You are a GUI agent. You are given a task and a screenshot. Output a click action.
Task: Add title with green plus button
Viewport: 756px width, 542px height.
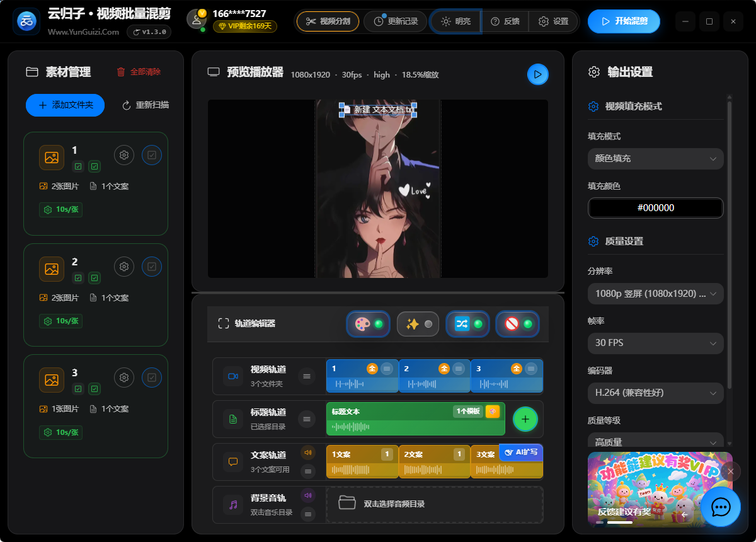[525, 419]
